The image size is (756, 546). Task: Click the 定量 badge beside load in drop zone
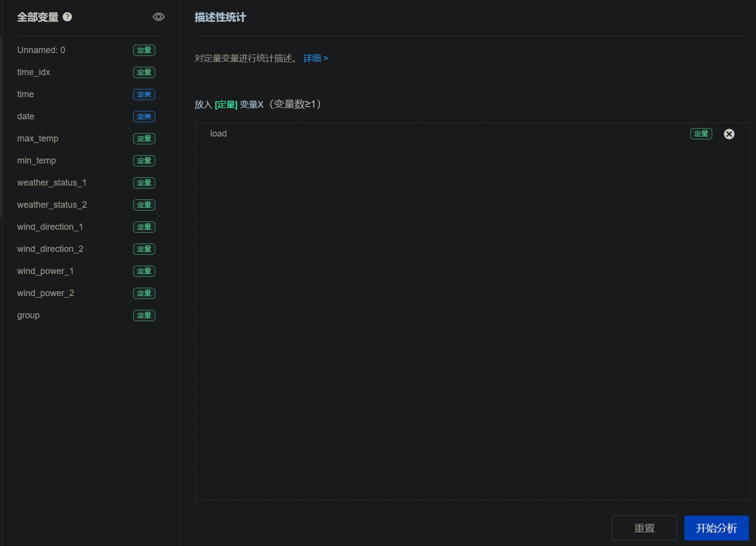(700, 134)
